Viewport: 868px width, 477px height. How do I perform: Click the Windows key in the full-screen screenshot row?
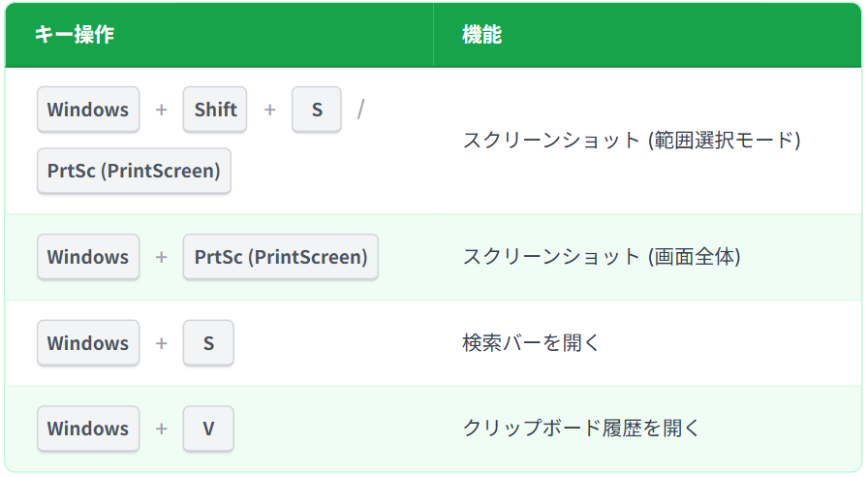88,257
